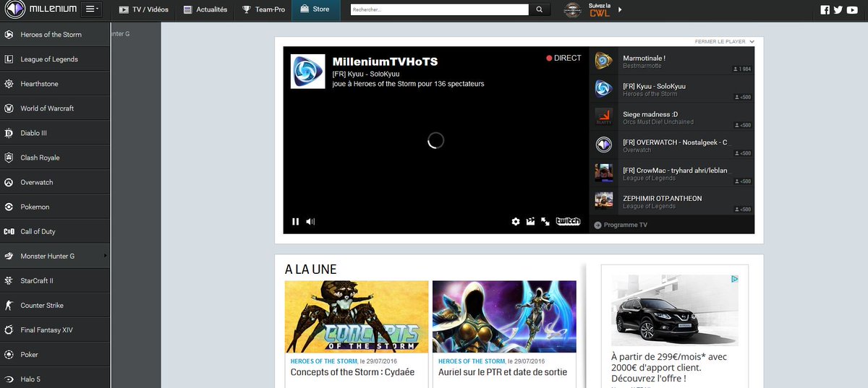Click the Twitch logo in the player
Viewport: 868px width, 388px height.
pos(568,222)
